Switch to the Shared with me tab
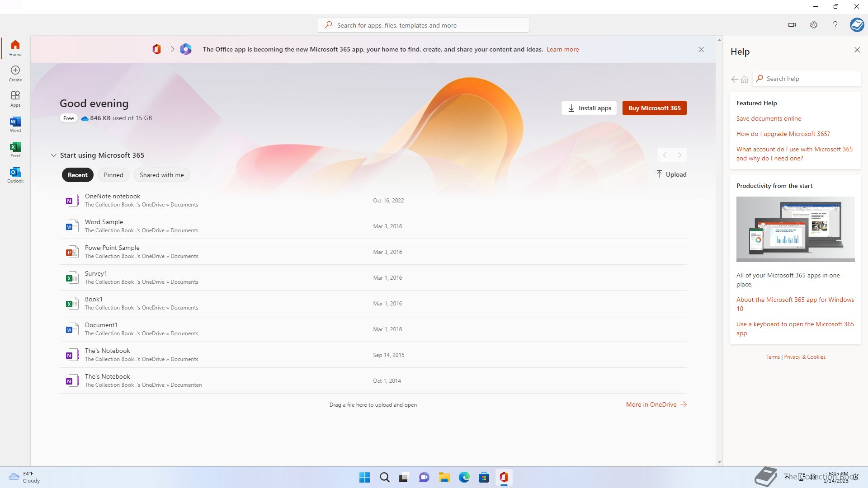 (162, 175)
